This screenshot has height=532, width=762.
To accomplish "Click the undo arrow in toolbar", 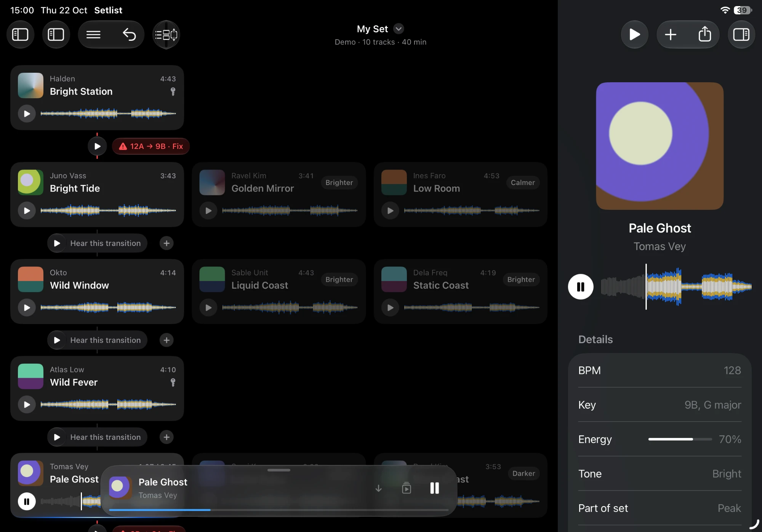I will coord(129,35).
